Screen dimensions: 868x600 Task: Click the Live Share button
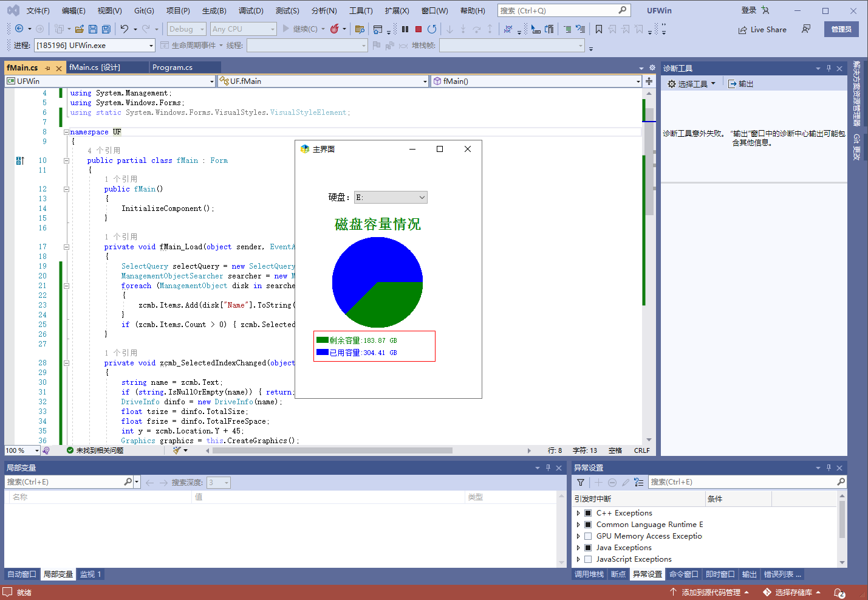click(762, 29)
